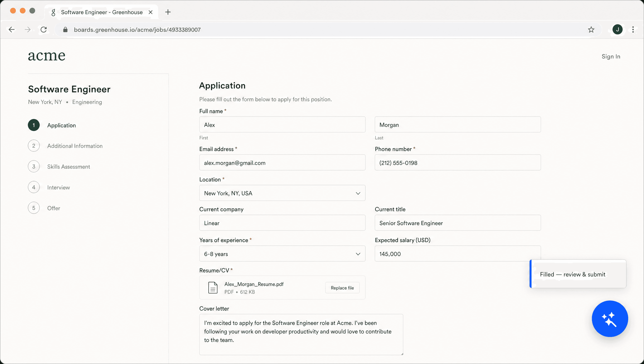Click step 2 circle in sidebar
The height and width of the screenshot is (364, 644).
(34, 146)
